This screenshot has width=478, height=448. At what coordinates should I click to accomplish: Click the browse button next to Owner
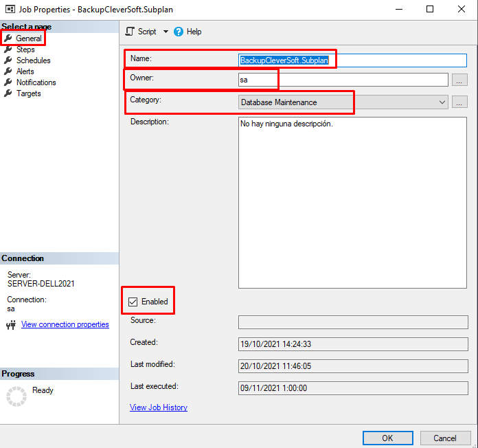[460, 80]
